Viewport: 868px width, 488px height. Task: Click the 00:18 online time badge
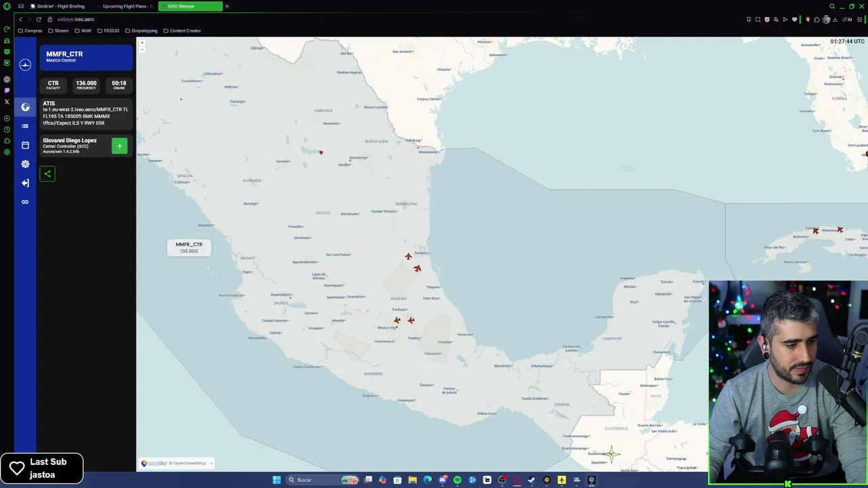(x=119, y=85)
